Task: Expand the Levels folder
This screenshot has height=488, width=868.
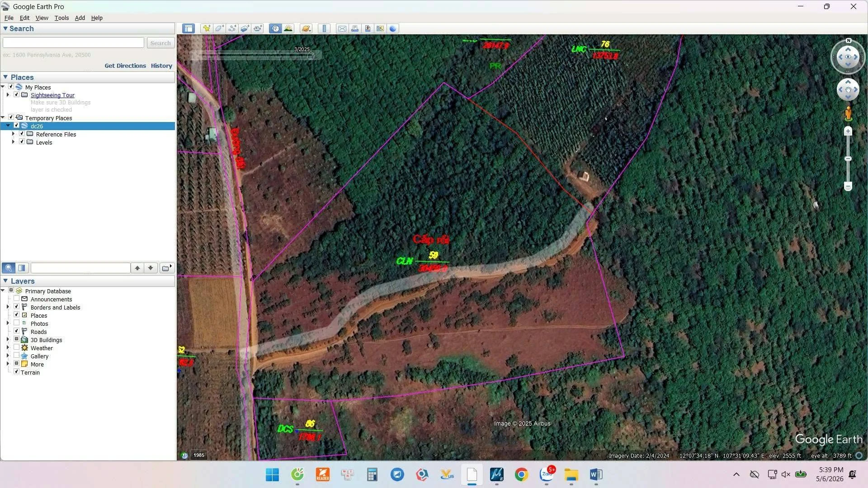Action: [13, 142]
